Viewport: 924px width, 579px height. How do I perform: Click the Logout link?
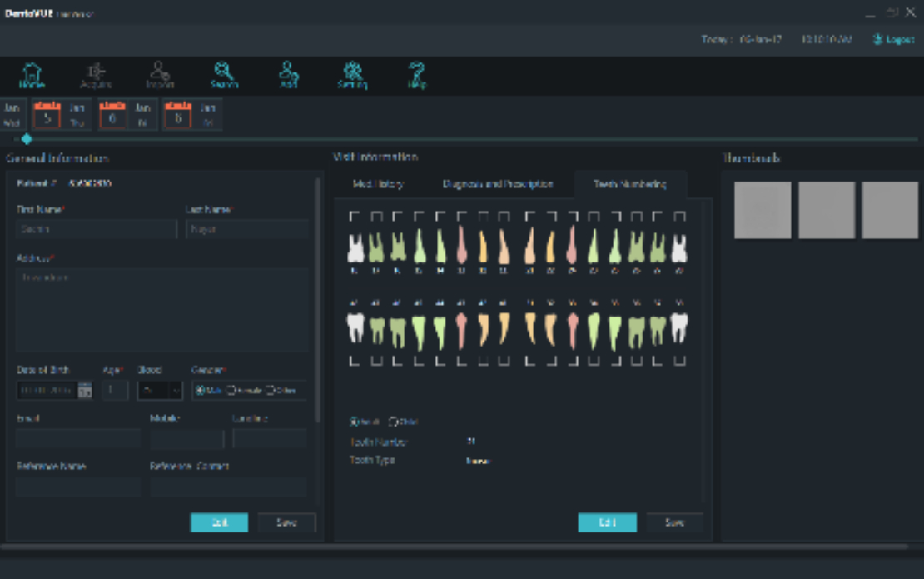tap(899, 39)
